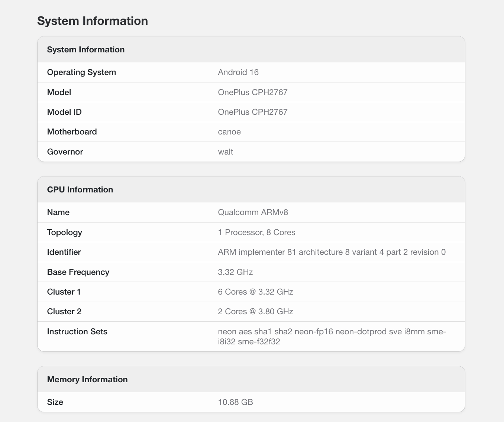
Task: Click the CPU Information table header
Action: click(80, 190)
